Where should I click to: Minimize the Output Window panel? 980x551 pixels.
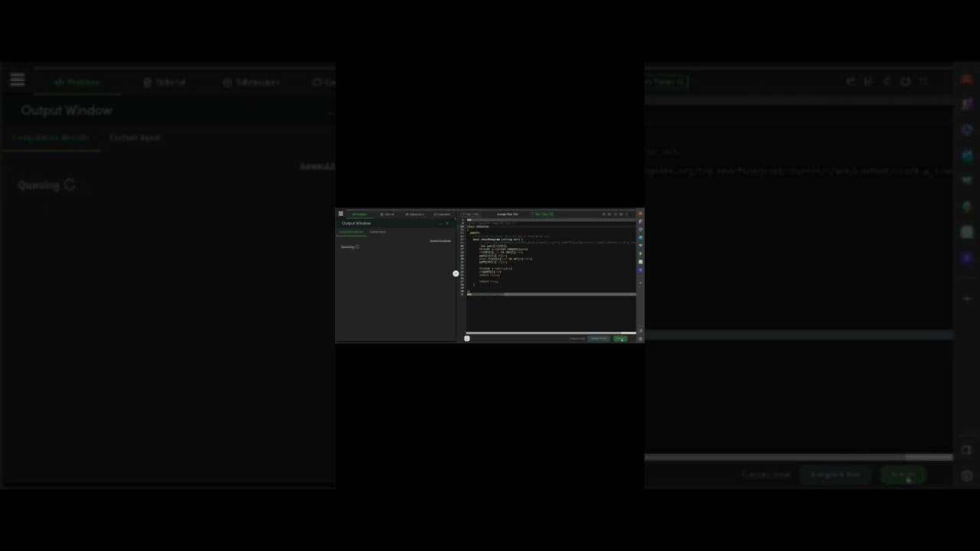point(440,223)
